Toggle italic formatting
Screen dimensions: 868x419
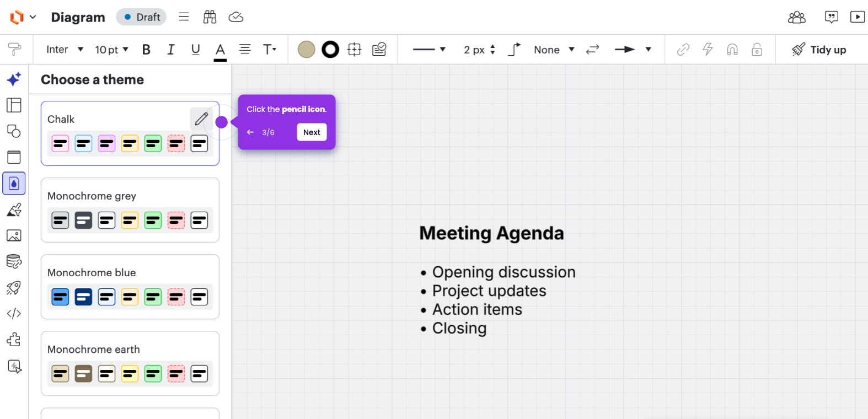[171, 50]
